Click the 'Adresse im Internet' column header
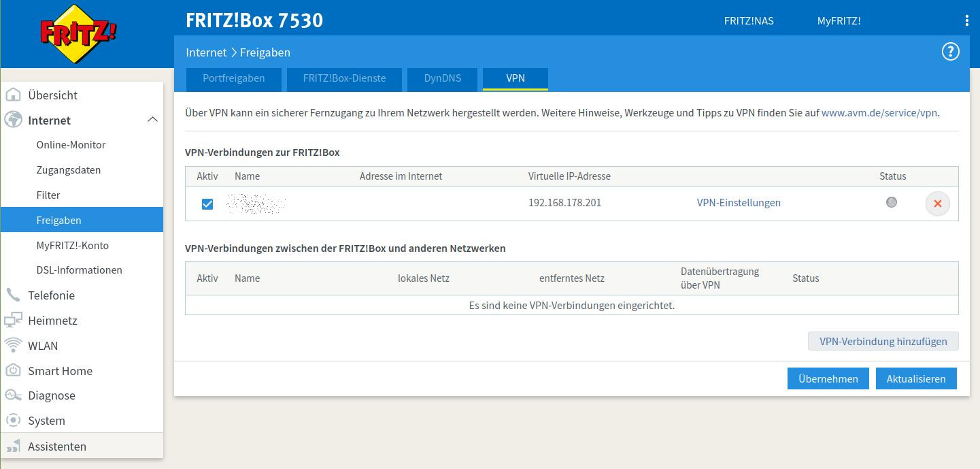Image resolution: width=980 pixels, height=469 pixels. 401,176
